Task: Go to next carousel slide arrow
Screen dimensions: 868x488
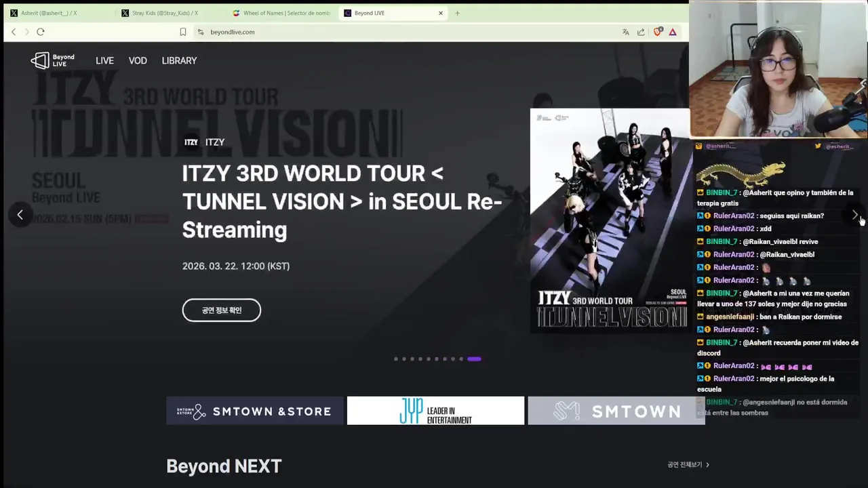Action: click(x=854, y=215)
